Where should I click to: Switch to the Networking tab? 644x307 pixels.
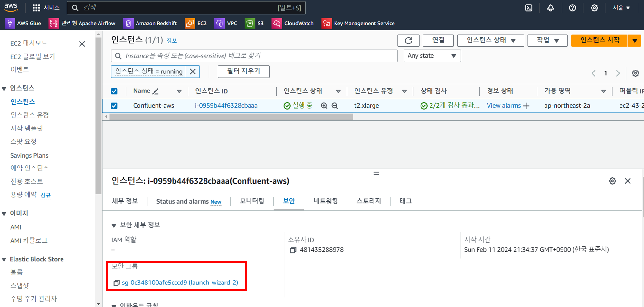click(326, 201)
